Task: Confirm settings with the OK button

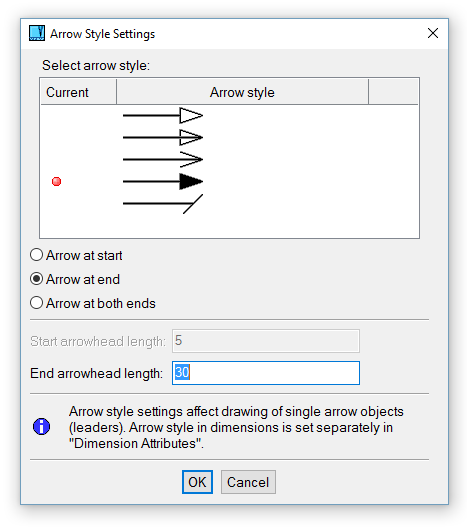Action: coord(197,482)
